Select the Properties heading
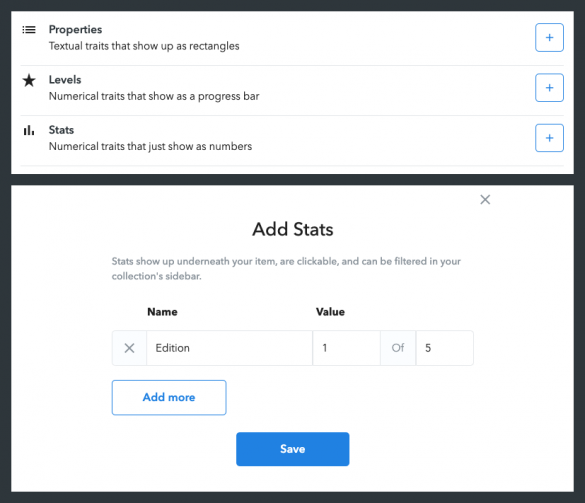 (75, 29)
